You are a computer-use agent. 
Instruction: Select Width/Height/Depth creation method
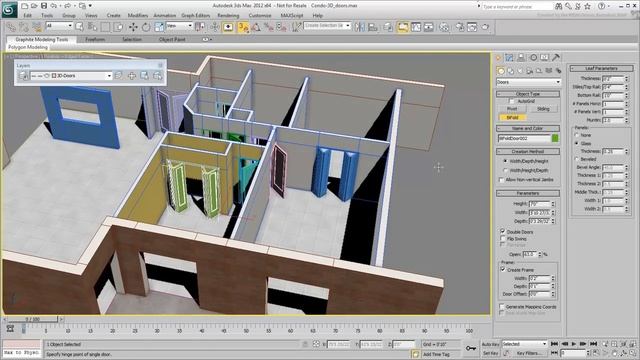[505, 170]
